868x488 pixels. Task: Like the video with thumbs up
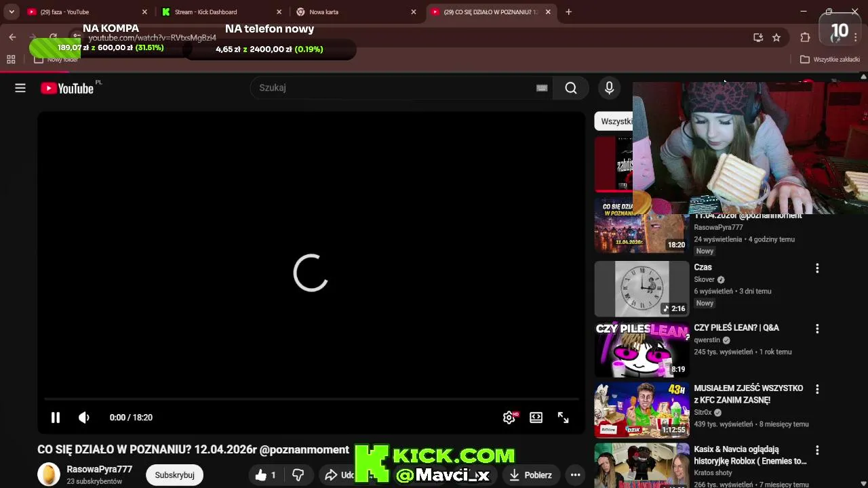point(266,475)
